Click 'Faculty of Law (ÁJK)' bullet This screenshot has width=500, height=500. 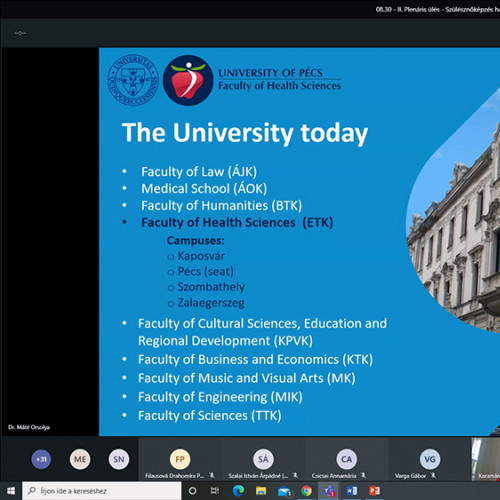tap(199, 172)
